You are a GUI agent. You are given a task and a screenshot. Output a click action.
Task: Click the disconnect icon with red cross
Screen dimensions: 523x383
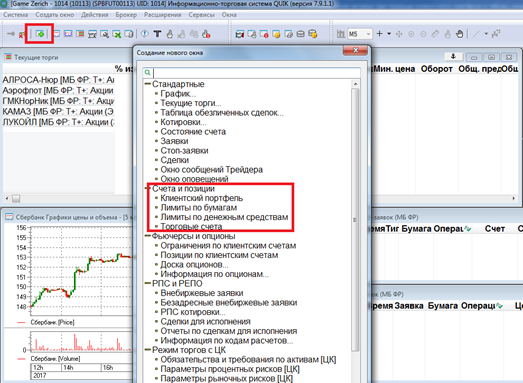point(21,34)
